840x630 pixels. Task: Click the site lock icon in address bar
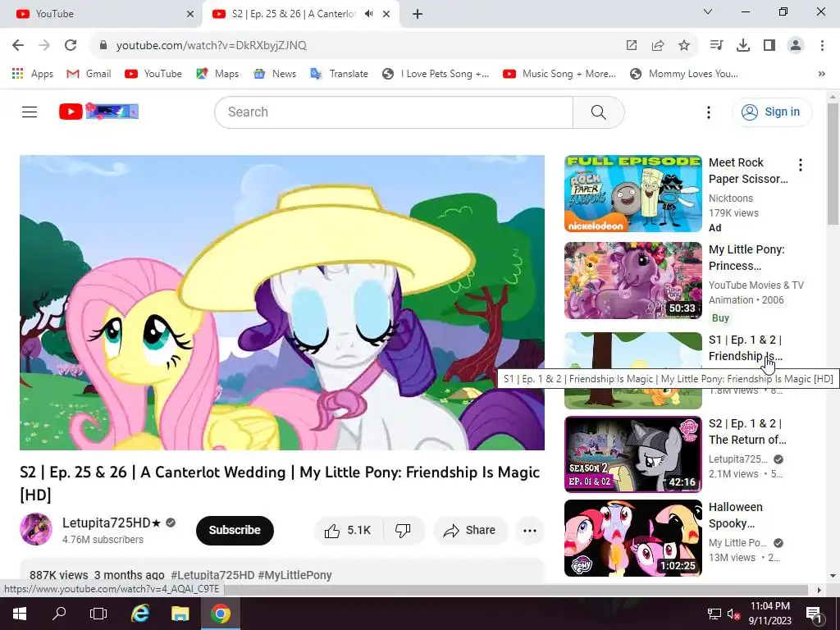(103, 46)
